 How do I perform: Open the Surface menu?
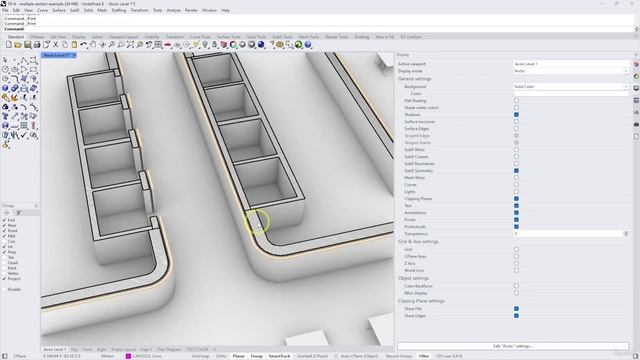click(59, 10)
